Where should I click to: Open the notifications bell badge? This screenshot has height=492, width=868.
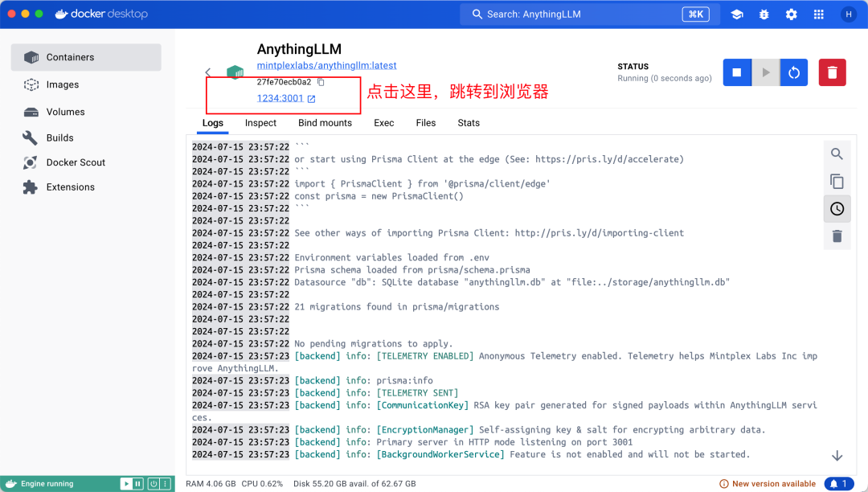[x=838, y=484]
